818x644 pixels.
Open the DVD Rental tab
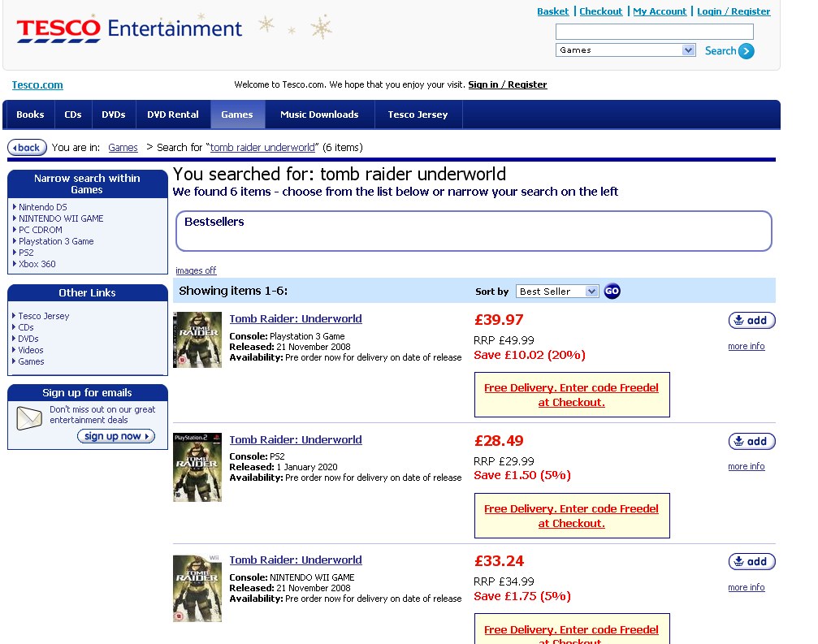173,115
